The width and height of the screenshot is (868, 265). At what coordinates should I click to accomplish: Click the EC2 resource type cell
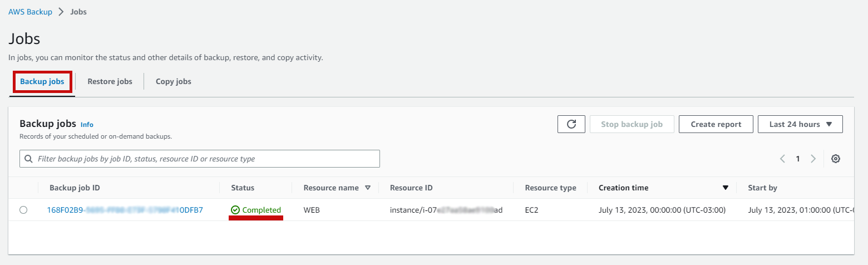click(532, 210)
